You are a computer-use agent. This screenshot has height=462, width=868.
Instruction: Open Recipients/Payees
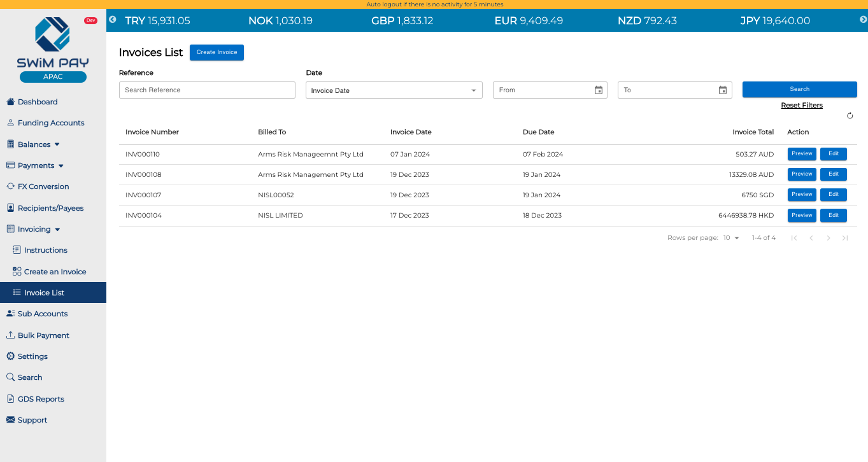click(49, 207)
